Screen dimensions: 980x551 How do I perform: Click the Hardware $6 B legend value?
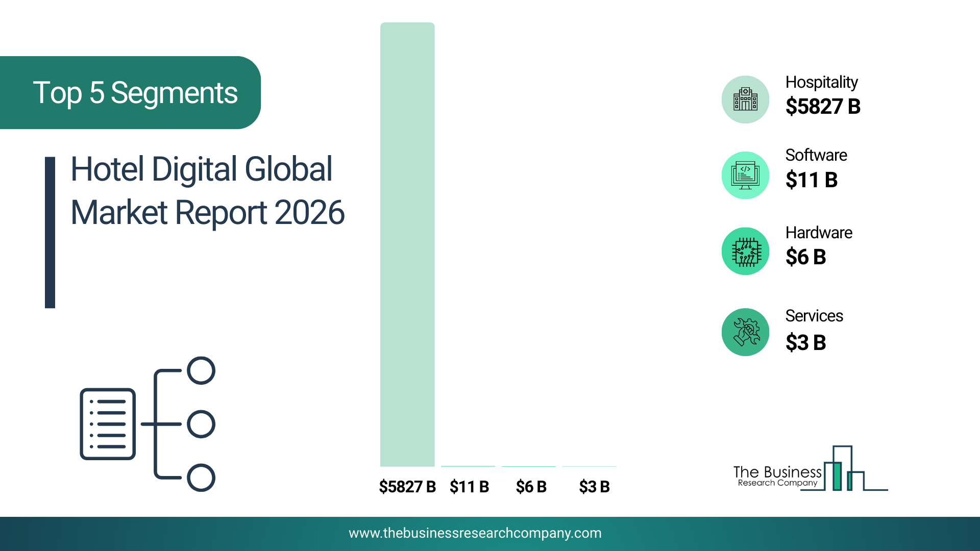(x=805, y=257)
